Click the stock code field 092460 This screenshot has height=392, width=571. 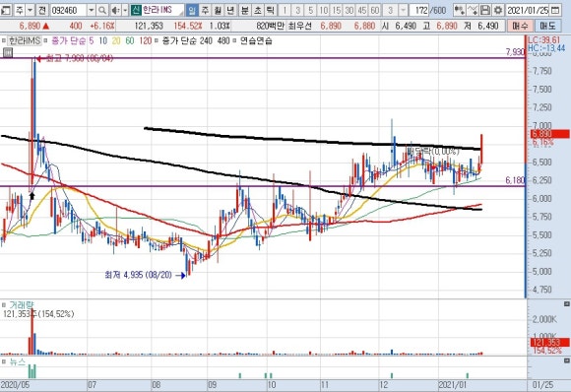click(x=68, y=10)
